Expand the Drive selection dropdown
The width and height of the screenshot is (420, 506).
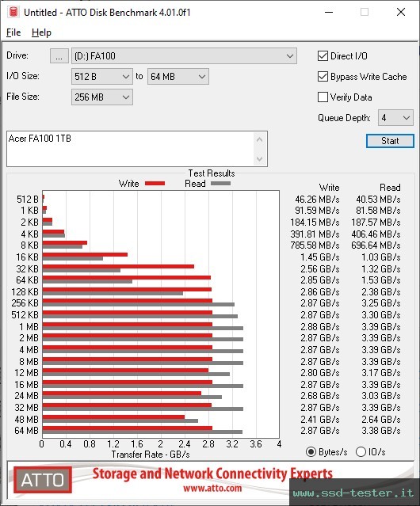(184, 56)
